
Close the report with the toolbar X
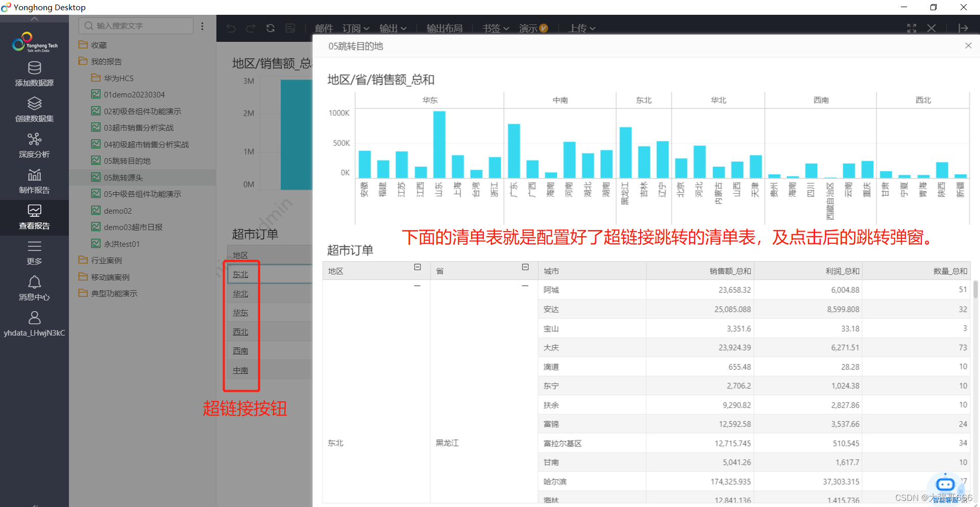point(932,28)
